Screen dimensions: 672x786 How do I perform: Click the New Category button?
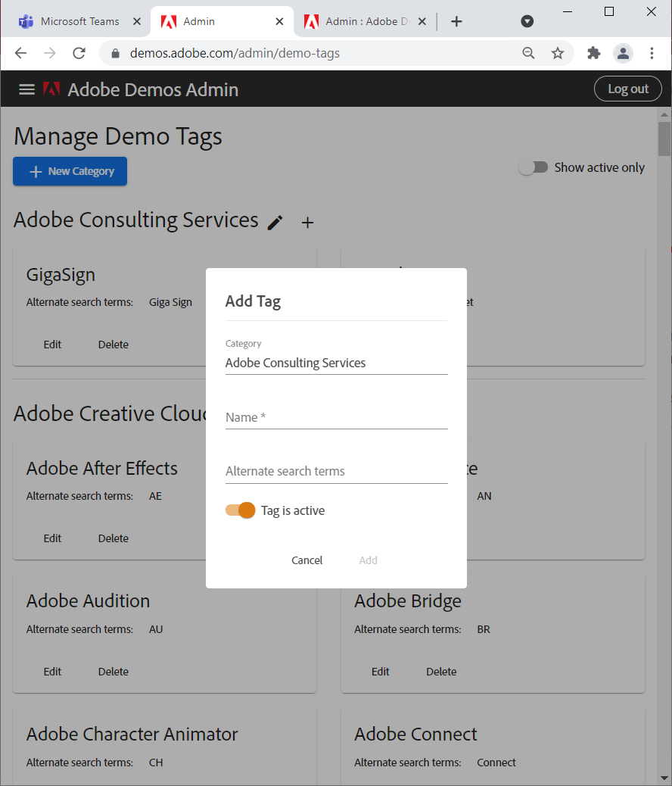coord(70,171)
